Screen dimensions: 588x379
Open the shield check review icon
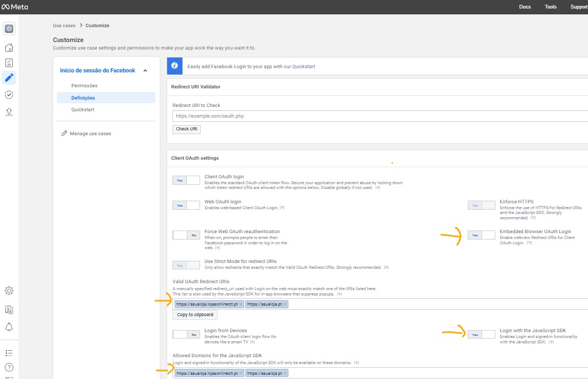tap(9, 95)
